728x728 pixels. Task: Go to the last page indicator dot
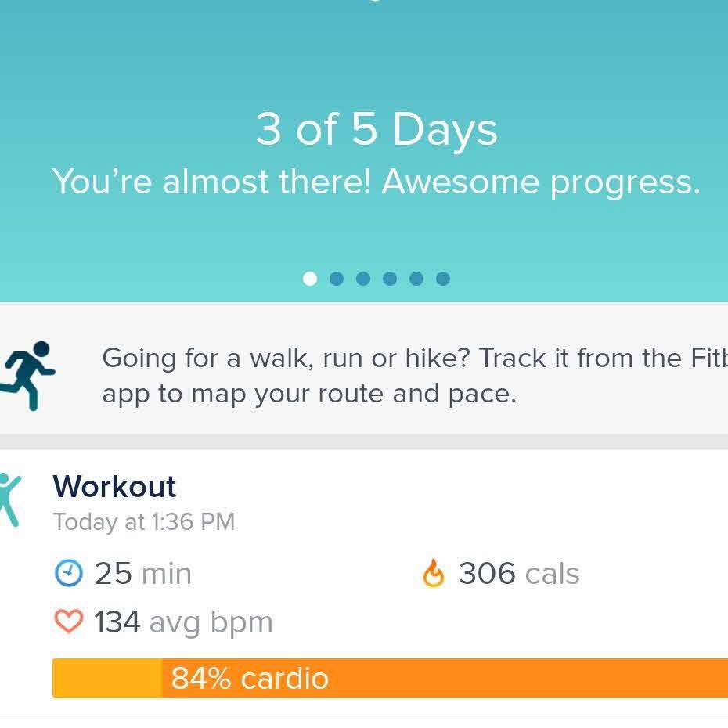443,279
